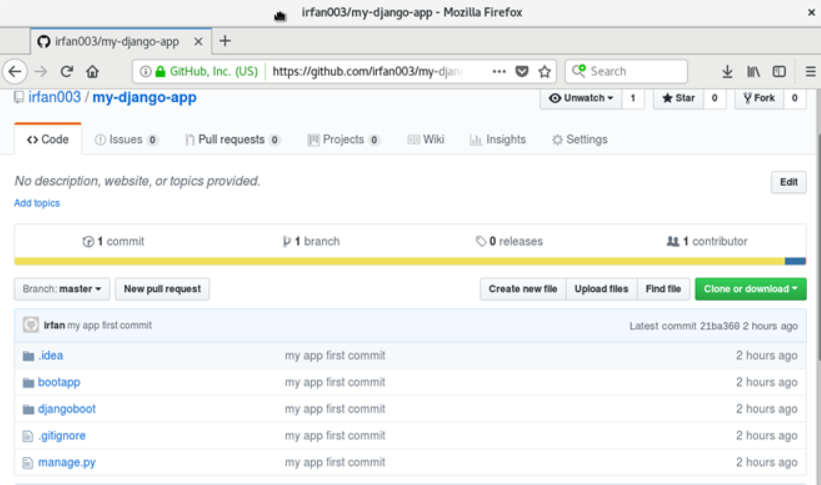Click the Add topics link

coord(37,203)
